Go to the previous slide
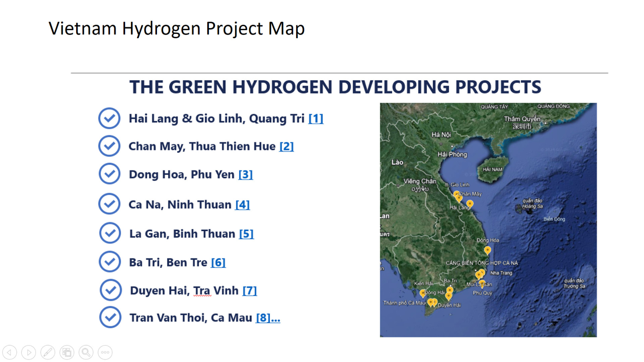The width and height of the screenshot is (644, 362). click(10, 352)
